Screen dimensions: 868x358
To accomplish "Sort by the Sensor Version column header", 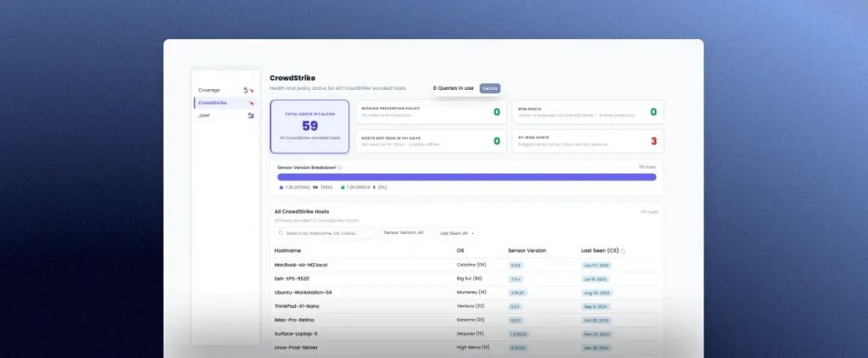I will click(527, 250).
